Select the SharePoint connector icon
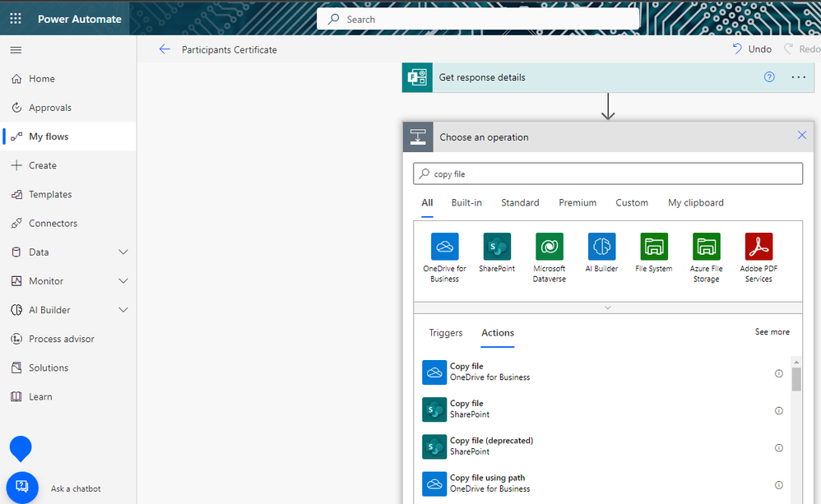Image resolution: width=821 pixels, height=504 pixels. click(x=497, y=247)
